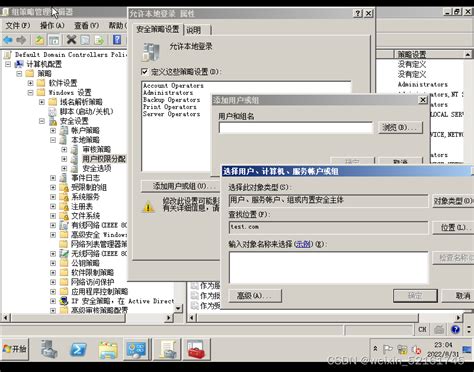This screenshot has width=474, height=372.
Task: Select 安全选项 tree item
Action: point(97,168)
